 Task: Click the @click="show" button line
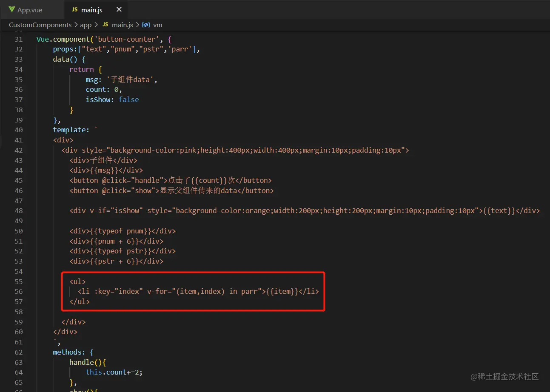click(x=171, y=190)
